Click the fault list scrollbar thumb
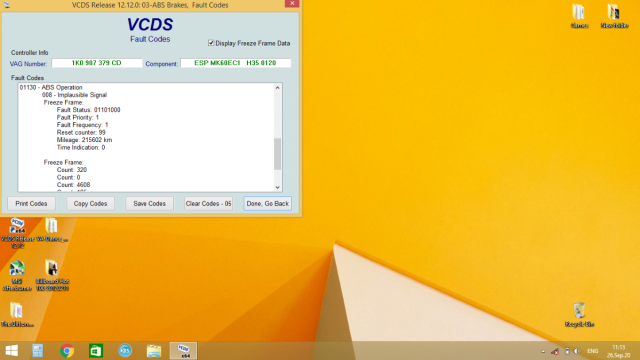 278,154
